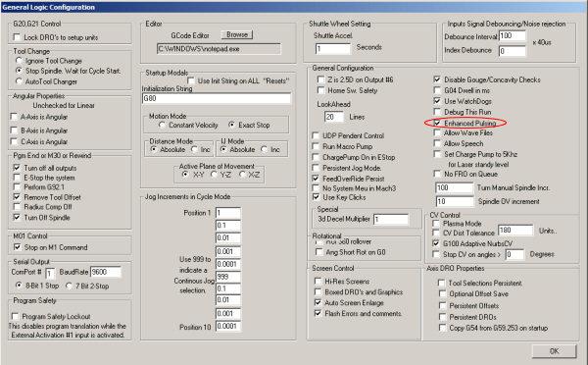Check Use Init String on ALL Resets
588x365 pixels.
[191, 80]
